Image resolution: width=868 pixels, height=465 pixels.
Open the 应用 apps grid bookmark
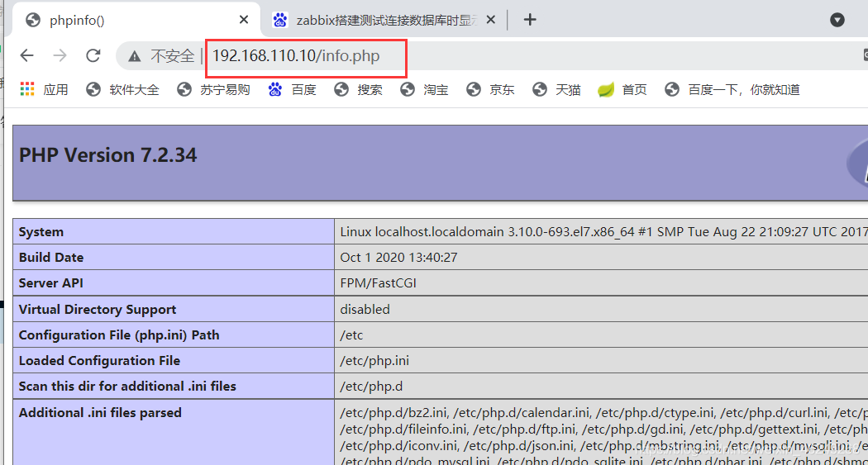pos(44,89)
